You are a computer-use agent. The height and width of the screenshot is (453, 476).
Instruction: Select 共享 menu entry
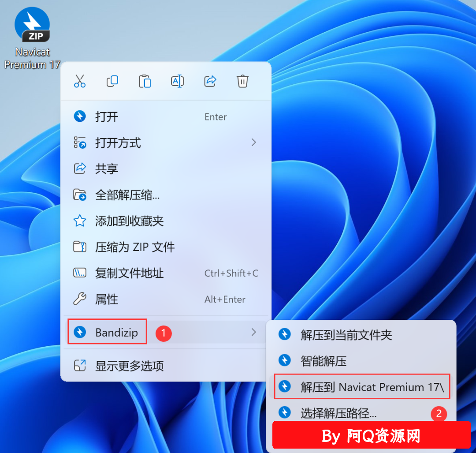pos(166,168)
